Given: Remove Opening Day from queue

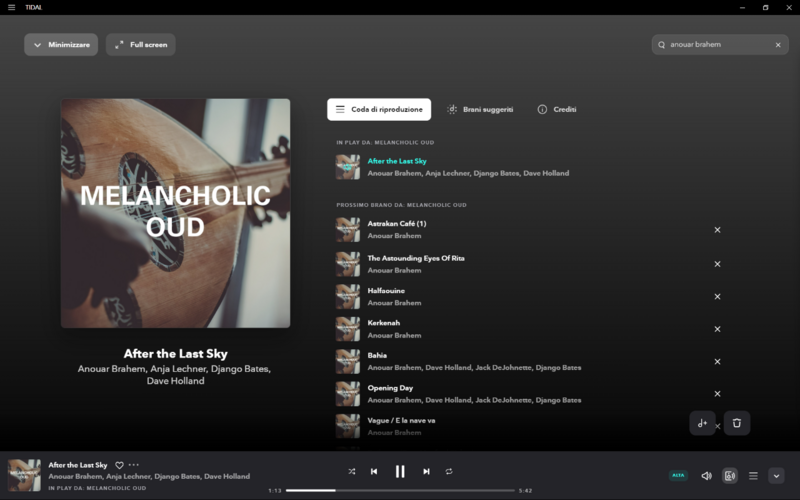Looking at the screenshot, I should [x=717, y=394].
